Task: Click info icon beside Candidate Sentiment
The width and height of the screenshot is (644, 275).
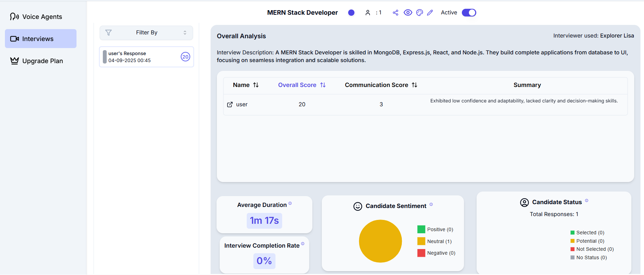Action: pyautogui.click(x=431, y=204)
